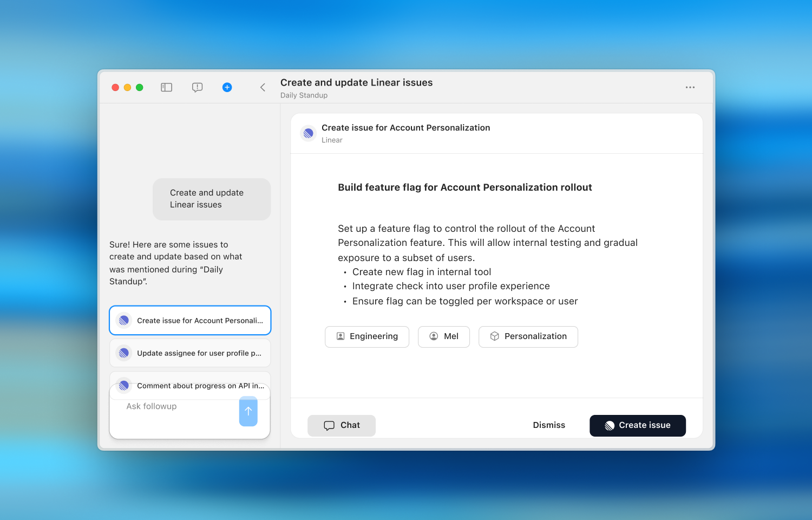Viewport: 812px width, 520px height.
Task: Click the Chat button
Action: tap(342, 425)
